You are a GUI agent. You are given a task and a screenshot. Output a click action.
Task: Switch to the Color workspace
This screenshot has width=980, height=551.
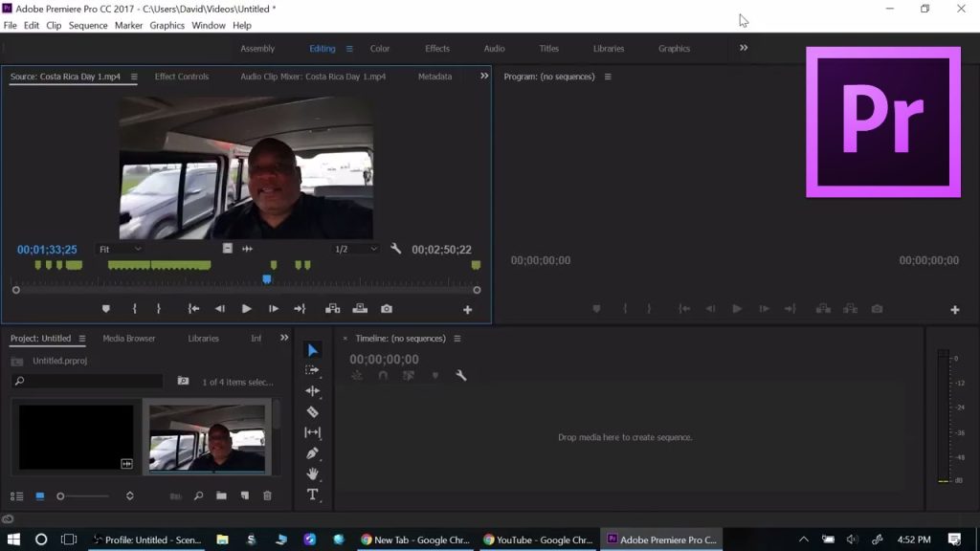pos(380,48)
